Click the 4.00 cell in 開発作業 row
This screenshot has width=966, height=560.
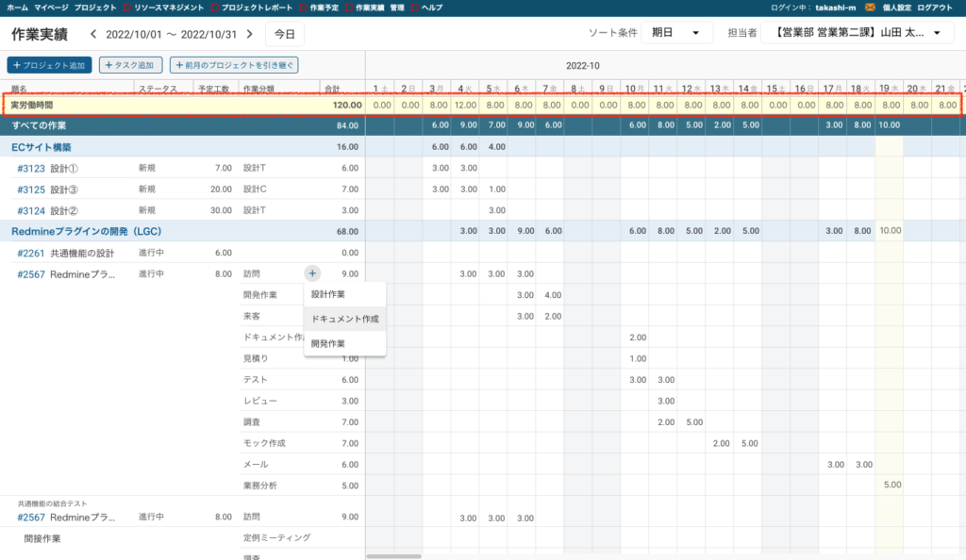(x=553, y=295)
